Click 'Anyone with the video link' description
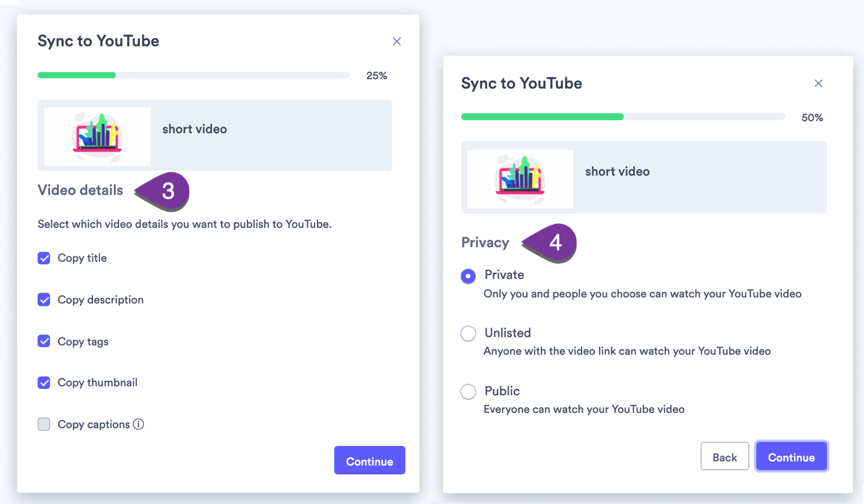Image resolution: width=864 pixels, height=504 pixels. pyautogui.click(x=627, y=351)
